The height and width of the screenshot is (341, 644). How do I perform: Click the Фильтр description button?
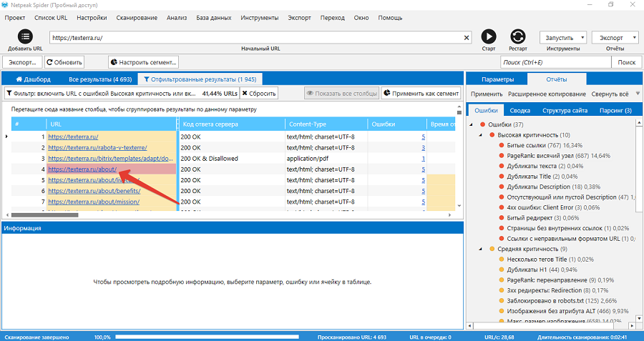[122, 93]
